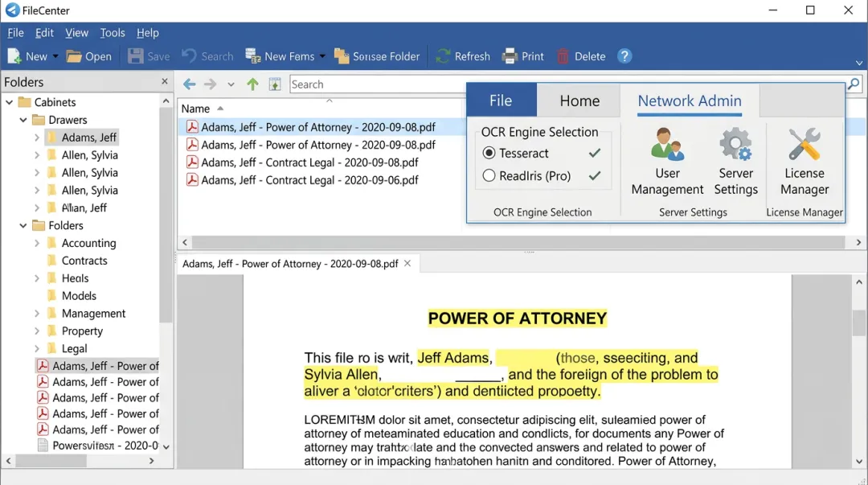
Task: Collapse the Drawers tree node
Action: 23,120
